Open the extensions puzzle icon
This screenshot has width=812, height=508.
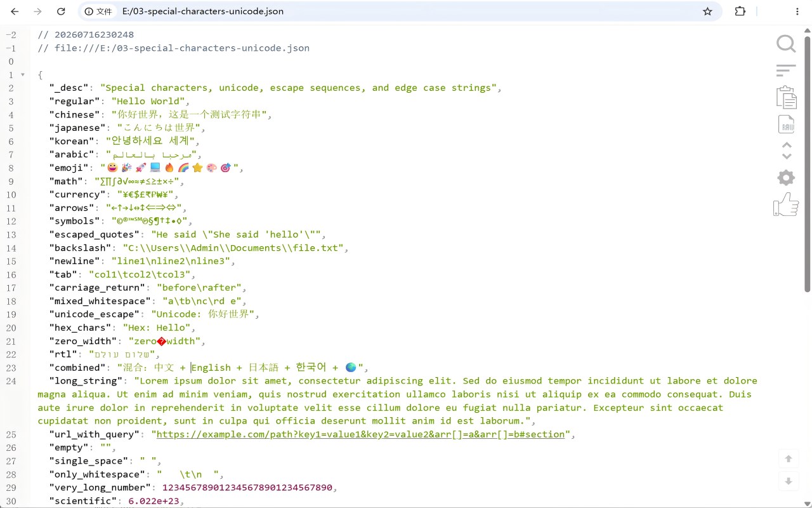pyautogui.click(x=740, y=11)
